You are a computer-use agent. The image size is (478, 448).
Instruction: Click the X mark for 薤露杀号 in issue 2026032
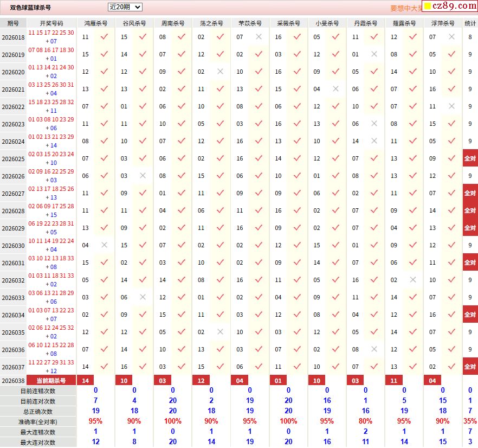click(413, 280)
